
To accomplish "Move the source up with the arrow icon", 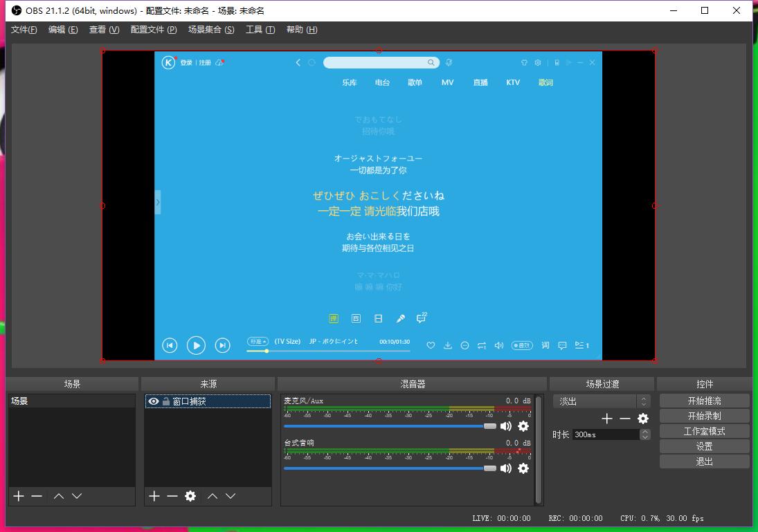I will tap(213, 495).
